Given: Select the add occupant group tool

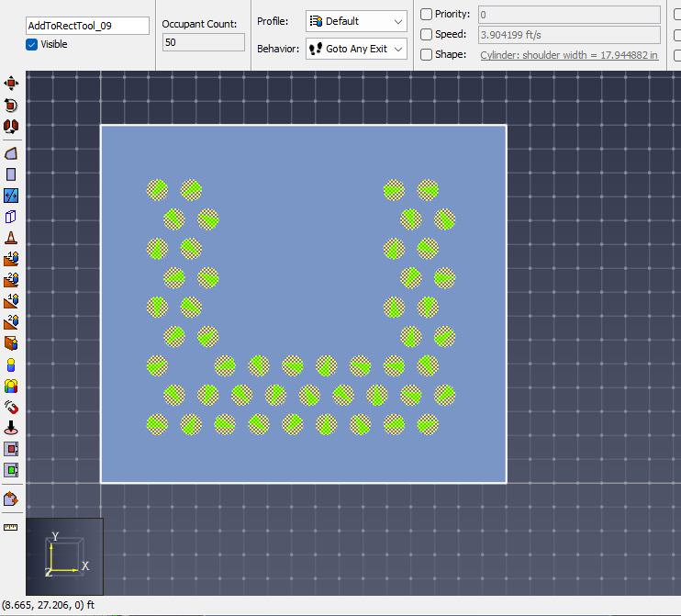Looking at the screenshot, I should click(x=11, y=386).
